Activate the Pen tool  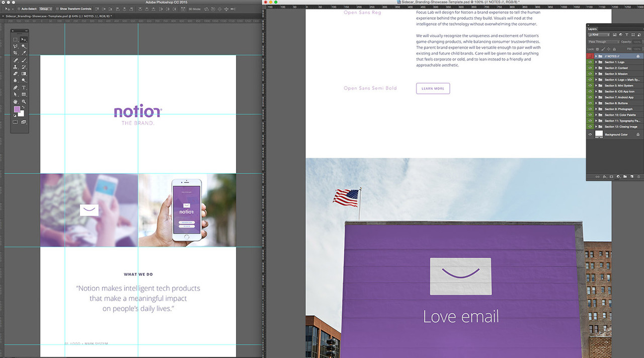pos(15,88)
